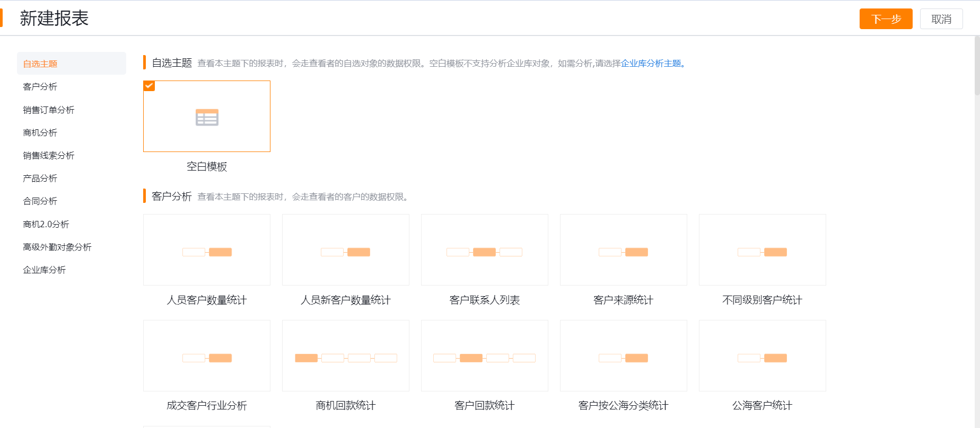The image size is (980, 428).
Task: Choose the 人员客户数量统计 template icon
Action: (x=207, y=252)
